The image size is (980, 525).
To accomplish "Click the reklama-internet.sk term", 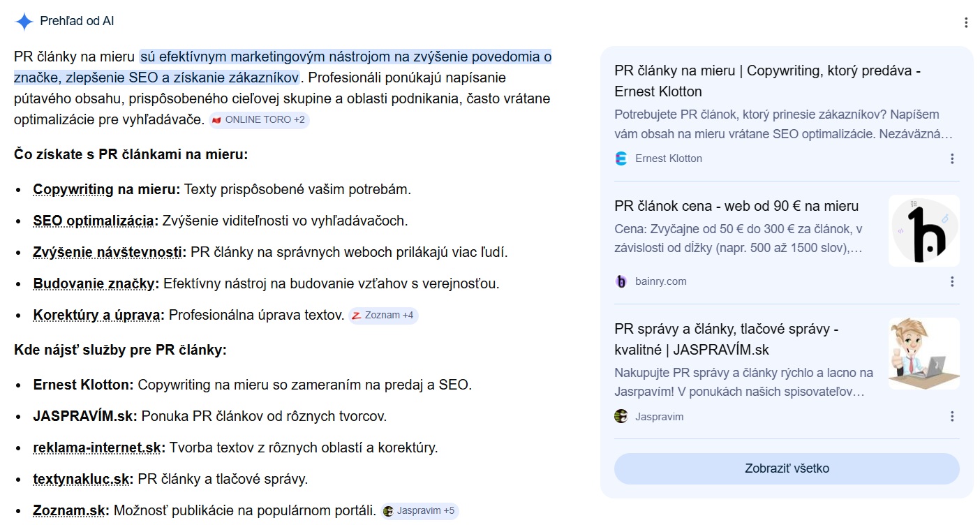I will coord(99,448).
